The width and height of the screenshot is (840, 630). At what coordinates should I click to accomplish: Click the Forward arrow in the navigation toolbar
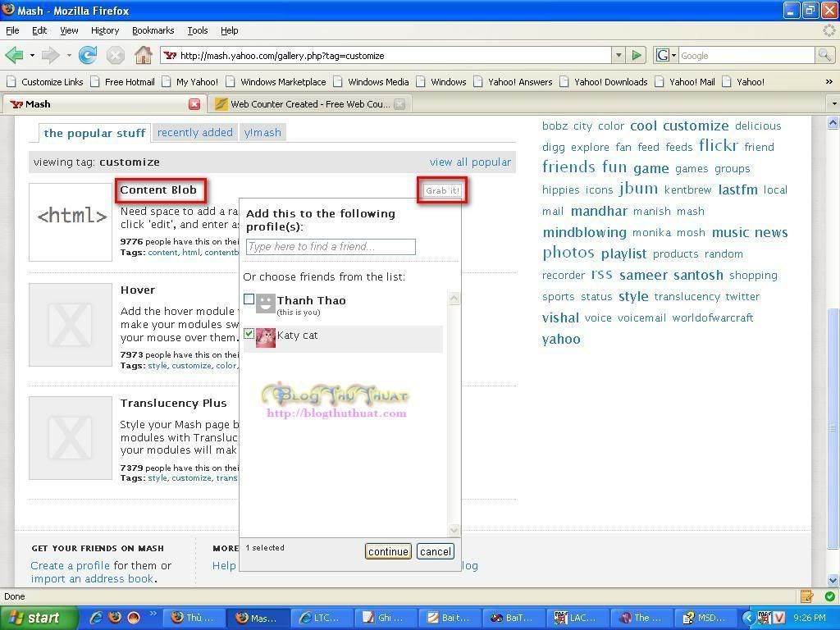50,55
